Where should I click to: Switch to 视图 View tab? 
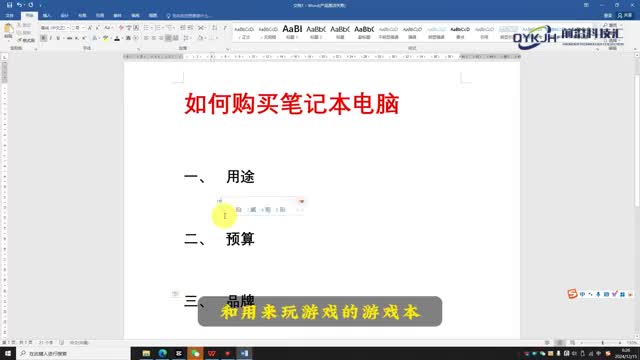153,16
